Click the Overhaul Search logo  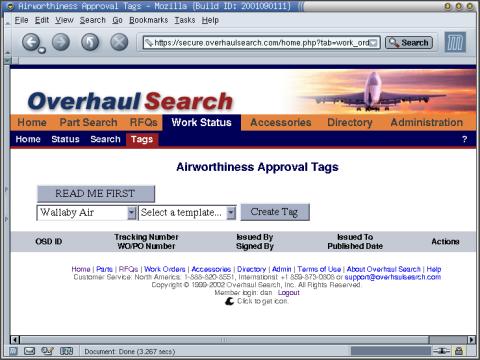click(130, 101)
